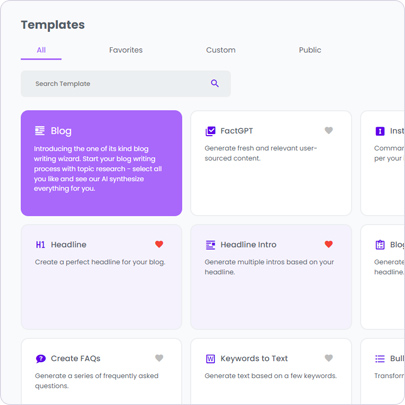The height and width of the screenshot is (405, 405).
Task: Click the FactGPT checkmark icon
Action: [210, 131]
